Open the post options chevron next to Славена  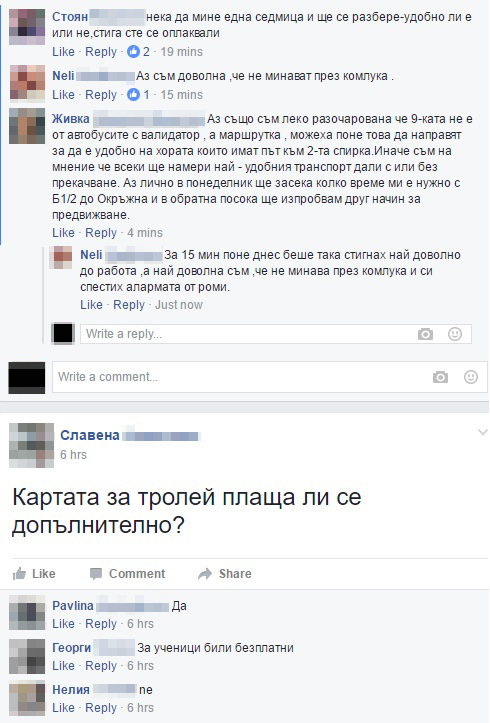482,433
